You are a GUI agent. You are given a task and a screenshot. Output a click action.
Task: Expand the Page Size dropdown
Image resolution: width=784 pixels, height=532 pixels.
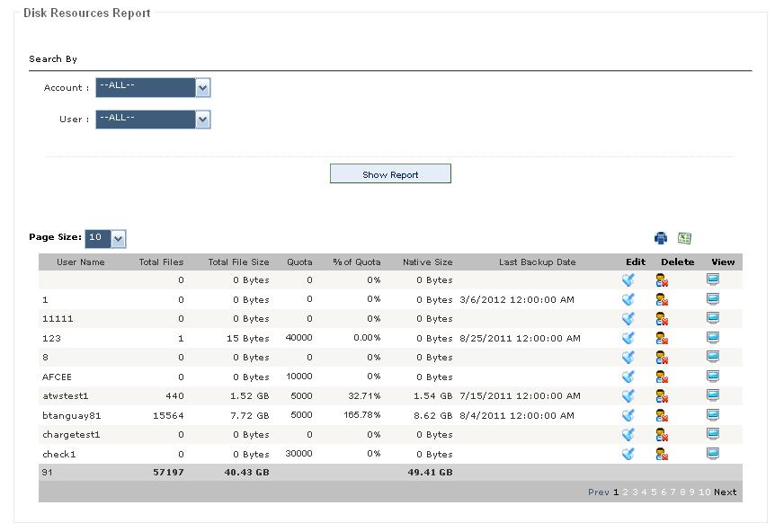pyautogui.click(x=105, y=239)
